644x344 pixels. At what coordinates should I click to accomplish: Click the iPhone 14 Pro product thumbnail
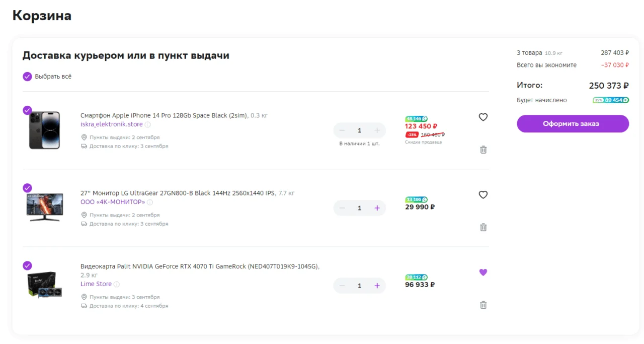point(44,130)
